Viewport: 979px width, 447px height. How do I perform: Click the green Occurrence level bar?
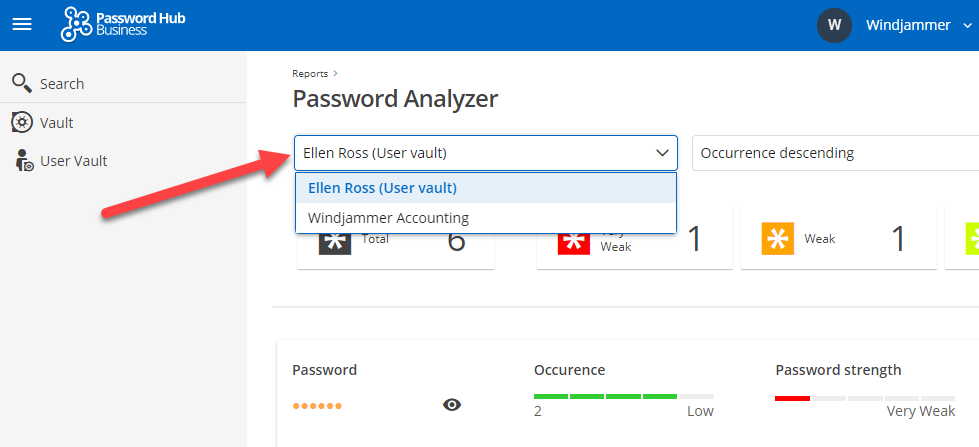click(x=605, y=397)
